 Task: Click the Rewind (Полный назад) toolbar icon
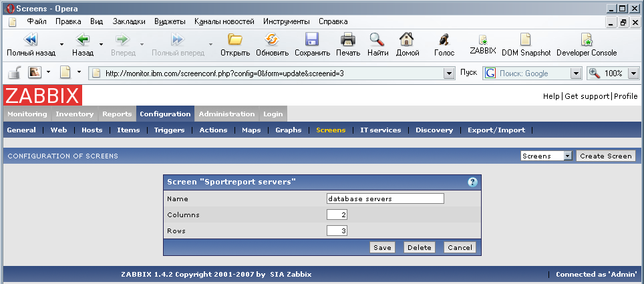[x=31, y=39]
